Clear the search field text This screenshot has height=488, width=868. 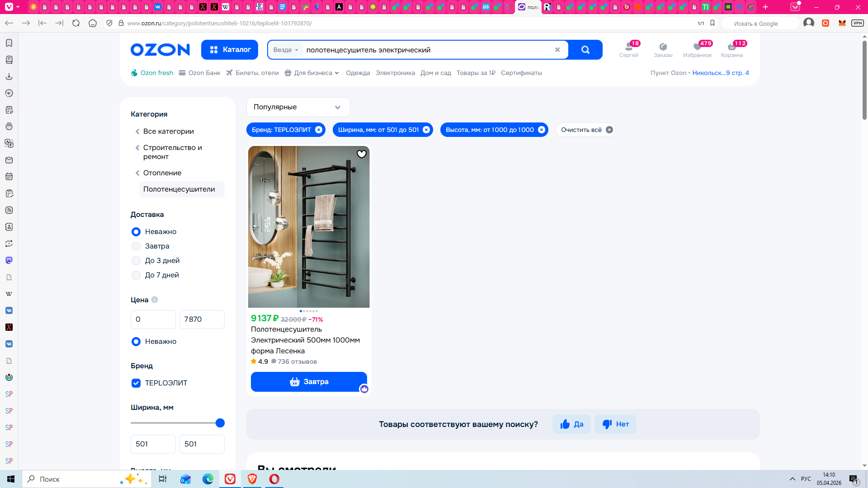(x=557, y=50)
